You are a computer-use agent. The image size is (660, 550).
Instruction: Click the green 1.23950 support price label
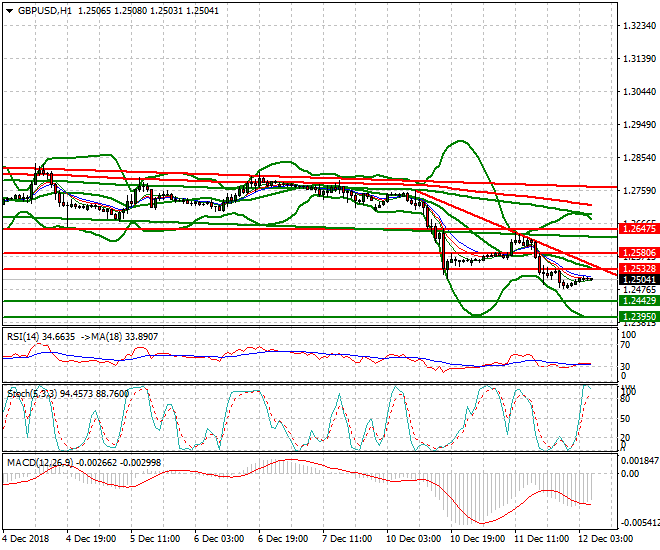(636, 316)
